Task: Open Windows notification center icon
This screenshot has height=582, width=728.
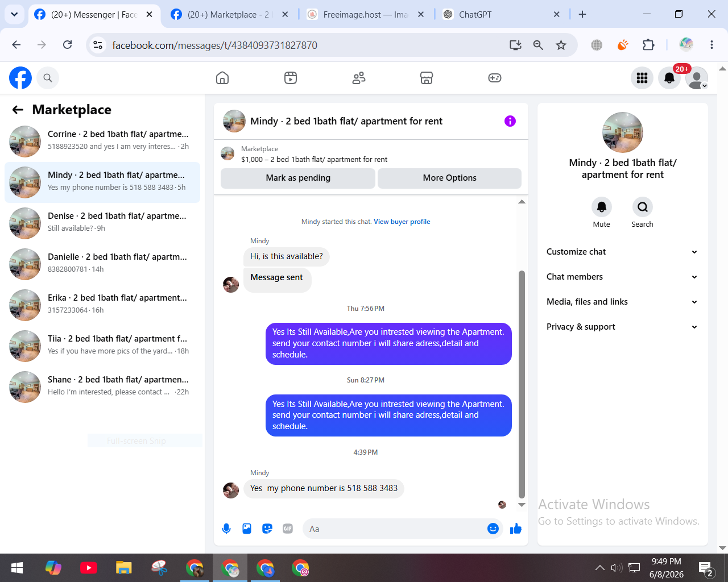Action: 706,568
